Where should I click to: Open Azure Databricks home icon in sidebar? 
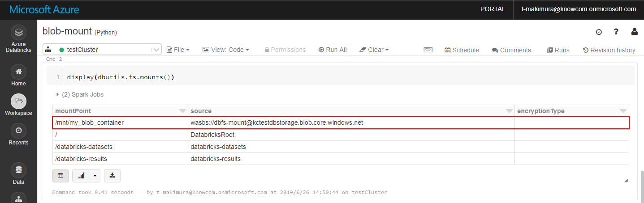click(x=18, y=33)
